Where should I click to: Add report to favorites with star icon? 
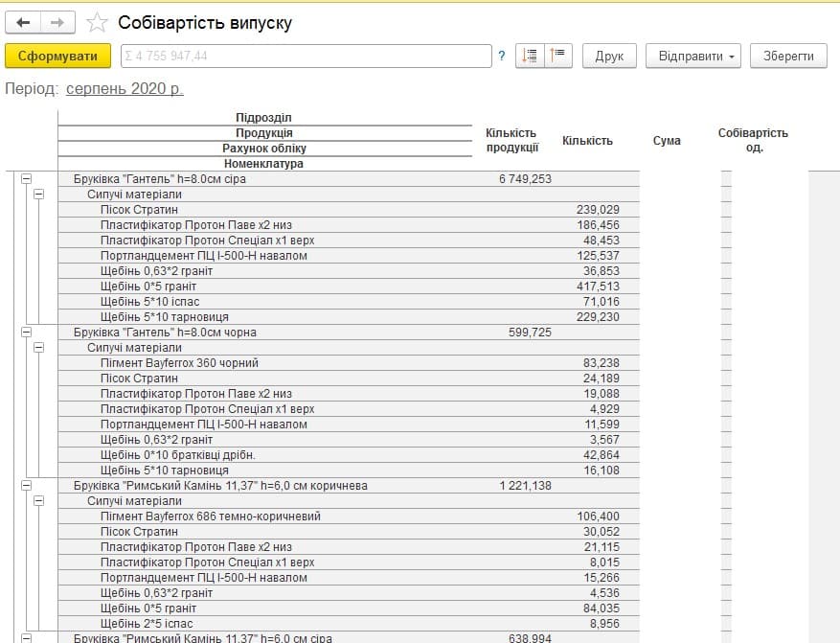pos(97,22)
